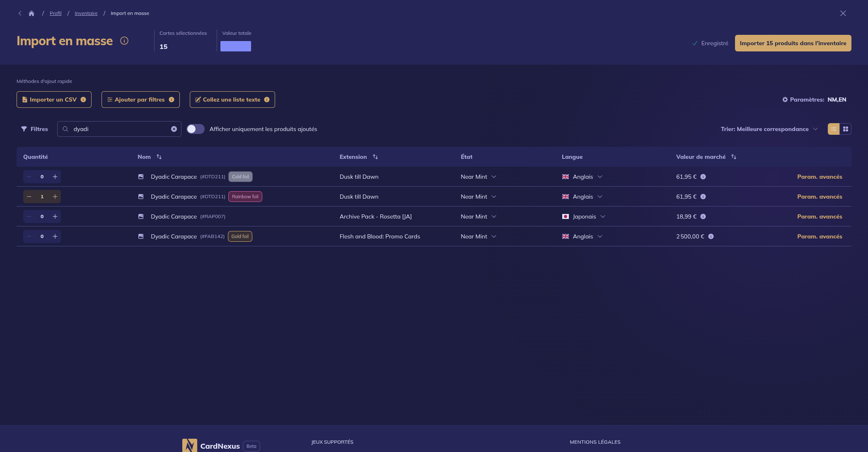The width and height of the screenshot is (868, 452).
Task: Sort by Valeur de marché column arrows
Action: (734, 157)
